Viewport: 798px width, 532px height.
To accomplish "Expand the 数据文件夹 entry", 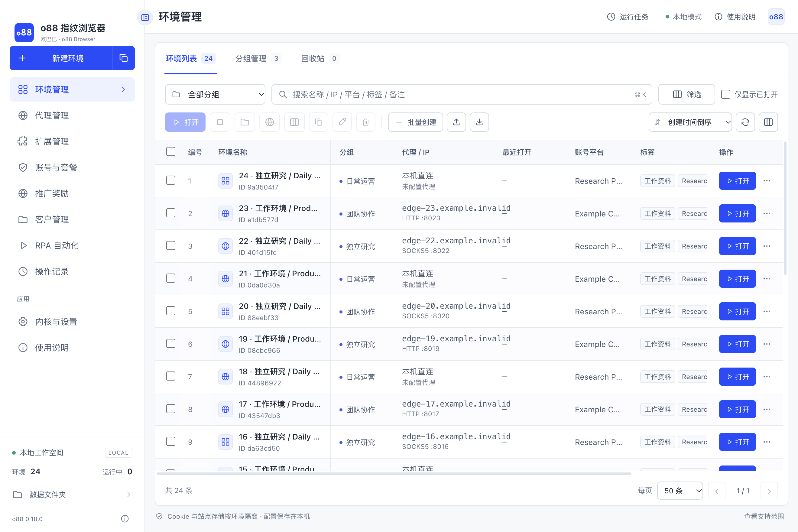I will [72, 494].
